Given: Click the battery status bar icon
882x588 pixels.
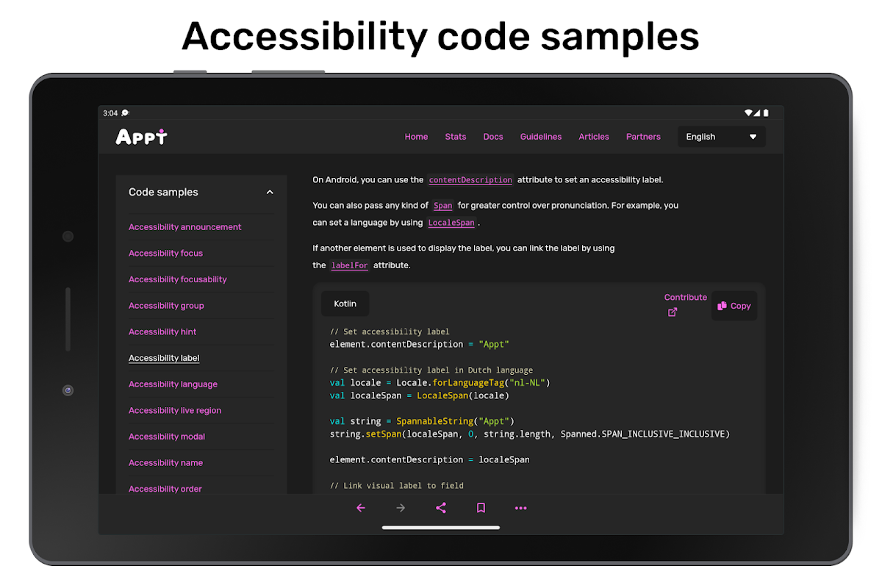Looking at the screenshot, I should pyautogui.click(x=766, y=113).
